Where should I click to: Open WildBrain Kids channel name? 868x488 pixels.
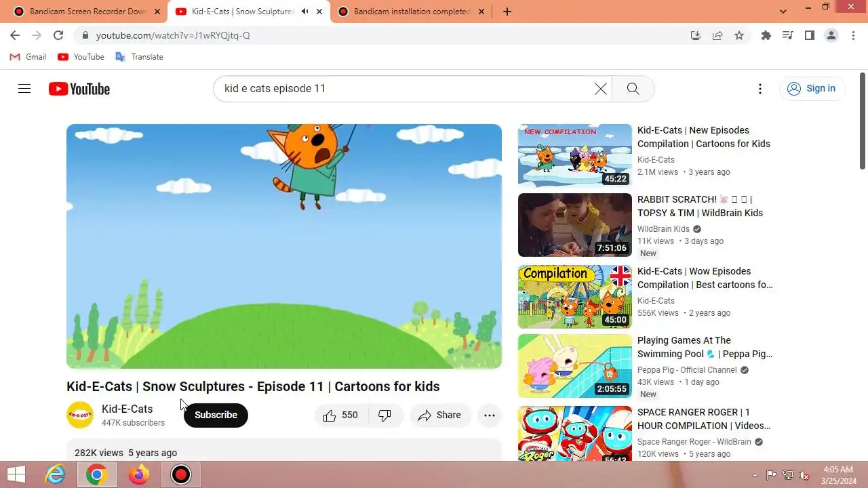tap(663, 229)
